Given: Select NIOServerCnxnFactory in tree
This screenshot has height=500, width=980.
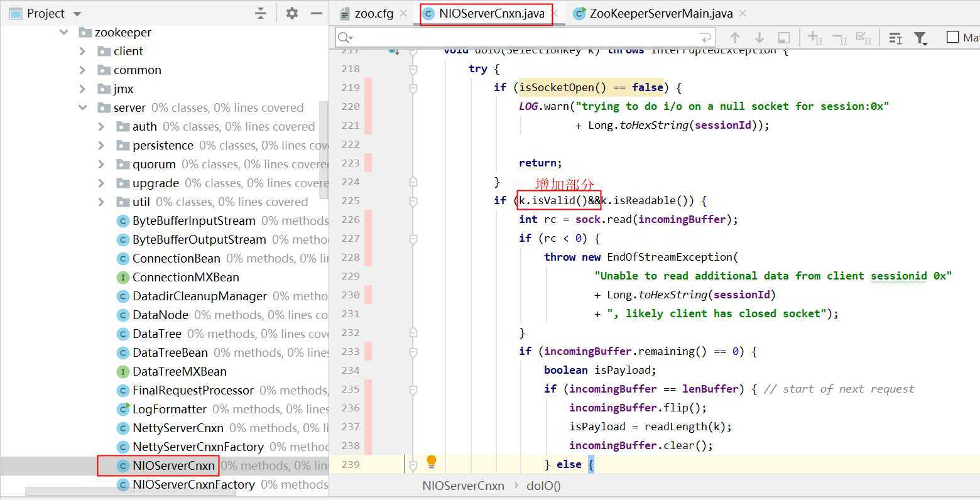Looking at the screenshot, I should click(x=193, y=484).
